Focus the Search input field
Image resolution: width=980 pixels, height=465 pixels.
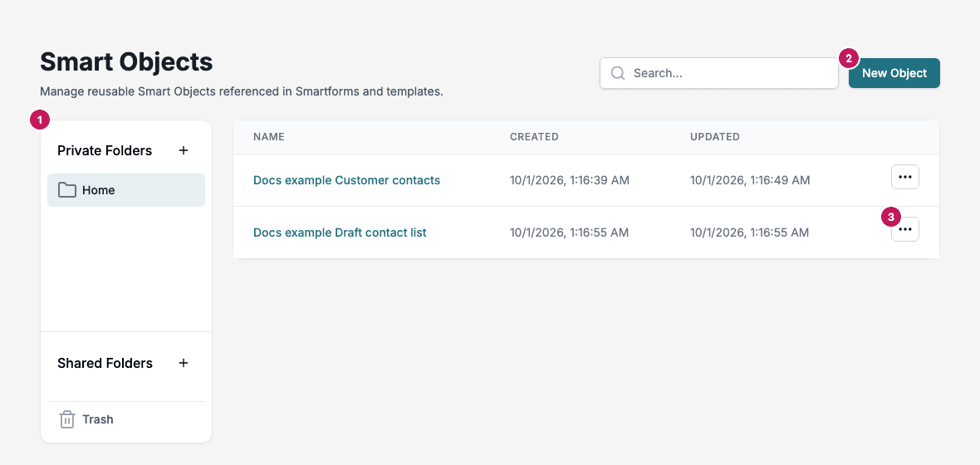(718, 73)
